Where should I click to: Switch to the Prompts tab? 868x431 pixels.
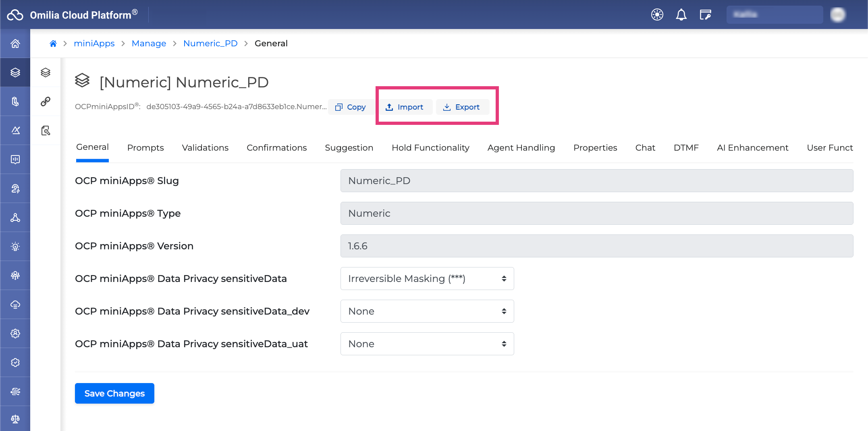(145, 148)
